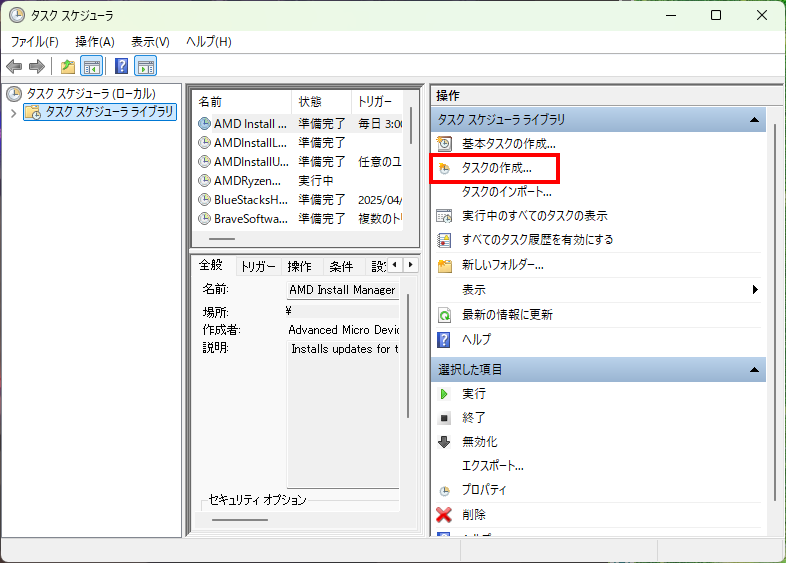The width and height of the screenshot is (786, 563).
Task: Click the forward arrow toolbar icon
Action: coord(37,67)
